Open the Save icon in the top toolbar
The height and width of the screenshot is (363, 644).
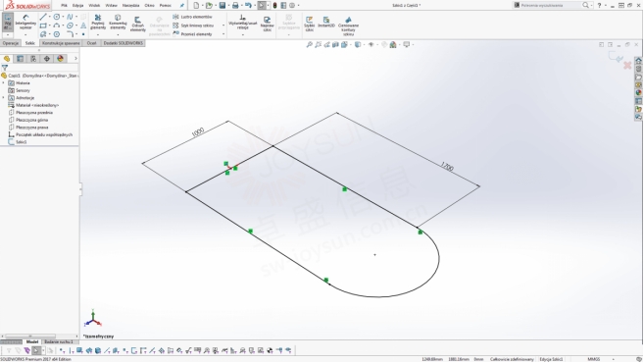[x=223, y=5]
